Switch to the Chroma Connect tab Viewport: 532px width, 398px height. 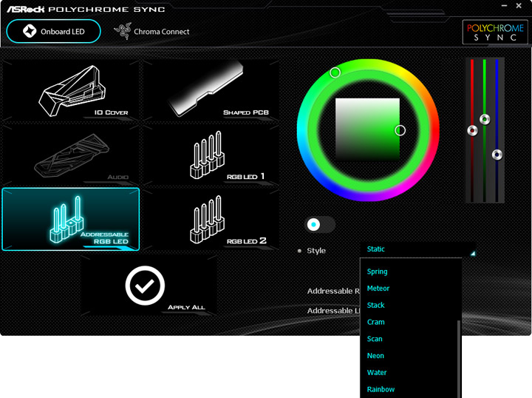pyautogui.click(x=151, y=32)
